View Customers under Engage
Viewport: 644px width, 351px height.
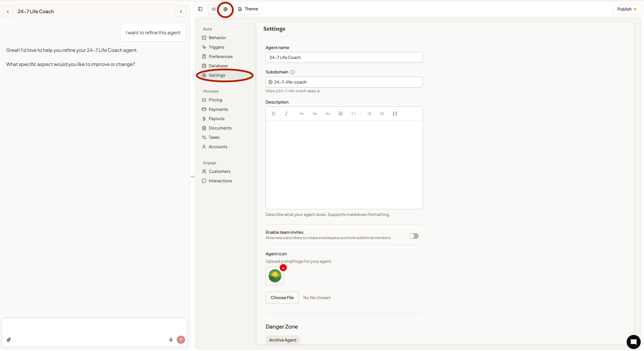pyautogui.click(x=219, y=172)
